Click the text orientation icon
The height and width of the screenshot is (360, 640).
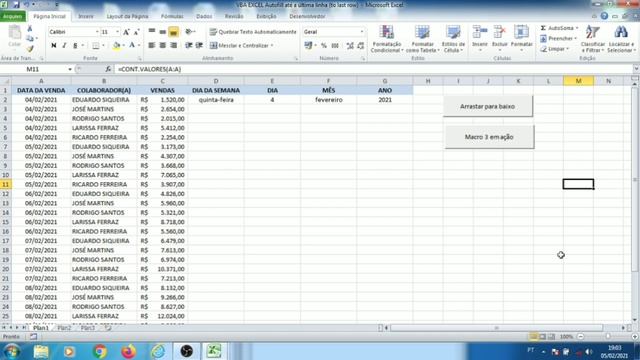tap(189, 31)
